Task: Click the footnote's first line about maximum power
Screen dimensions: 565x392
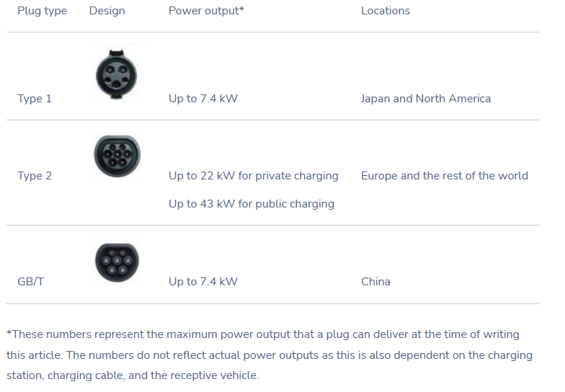Action: pos(263,334)
